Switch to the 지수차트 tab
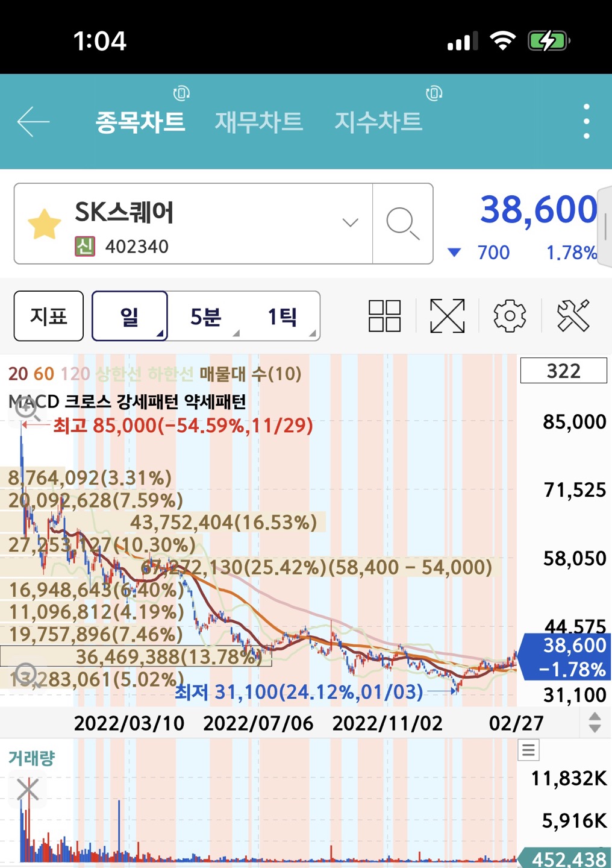The height and width of the screenshot is (868, 612). click(378, 122)
